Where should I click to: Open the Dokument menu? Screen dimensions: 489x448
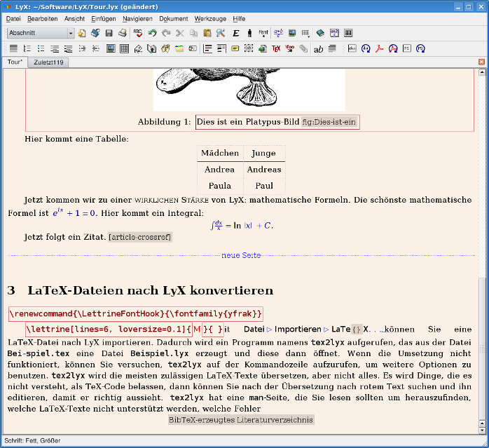[174, 19]
